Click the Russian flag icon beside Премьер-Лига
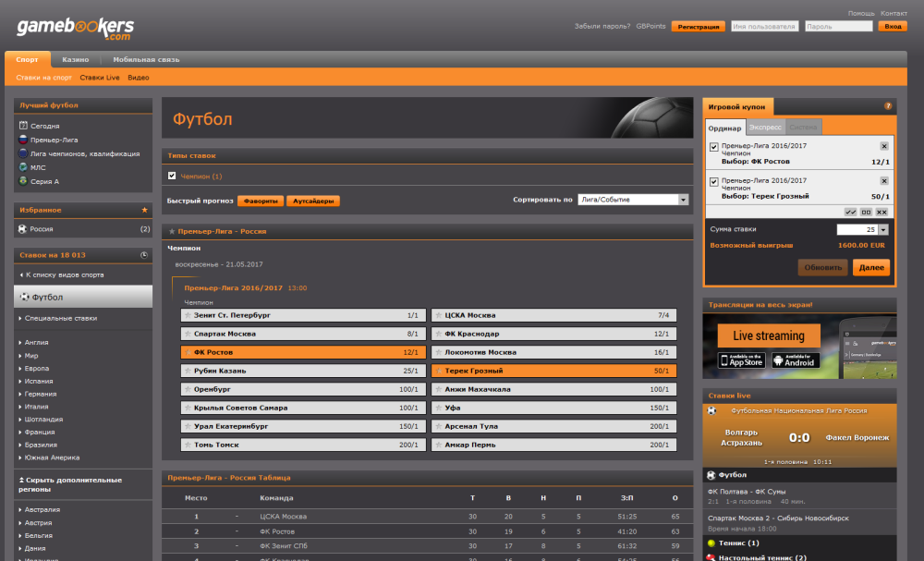This screenshot has height=561, width=924. pyautogui.click(x=23, y=140)
